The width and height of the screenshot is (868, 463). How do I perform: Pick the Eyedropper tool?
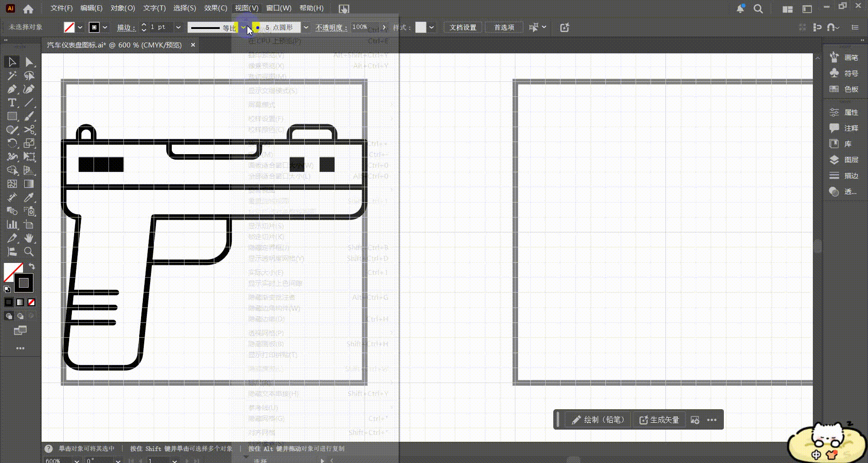coord(29,198)
